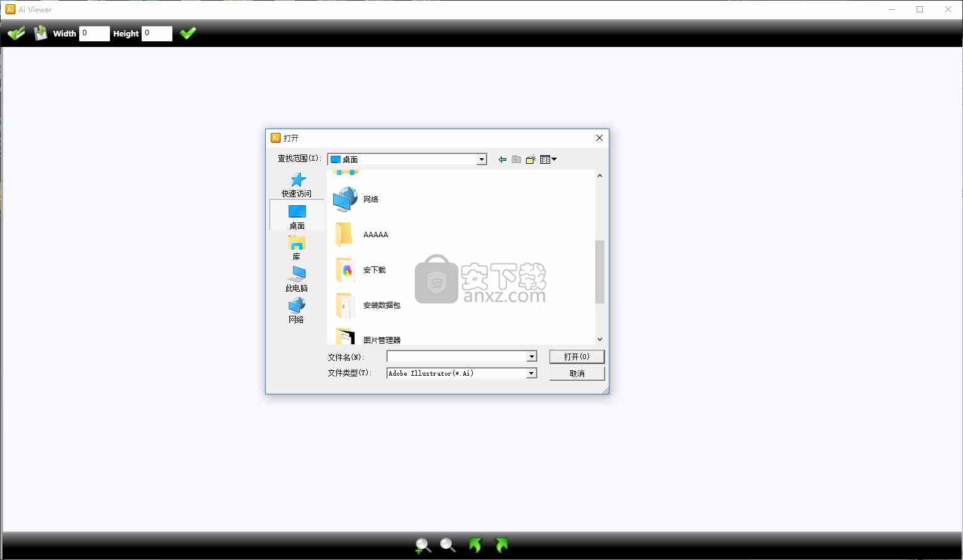The height and width of the screenshot is (560, 963).
Task: Click the 打开(O) button
Action: coord(577,357)
